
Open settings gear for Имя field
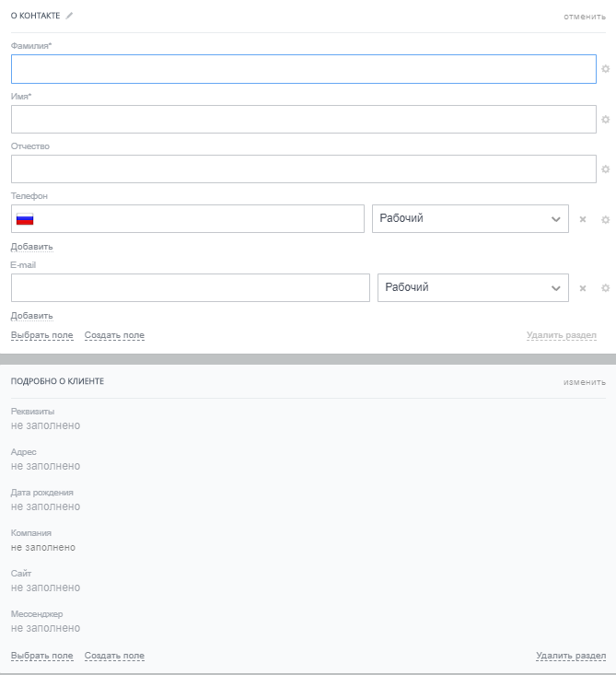click(605, 119)
